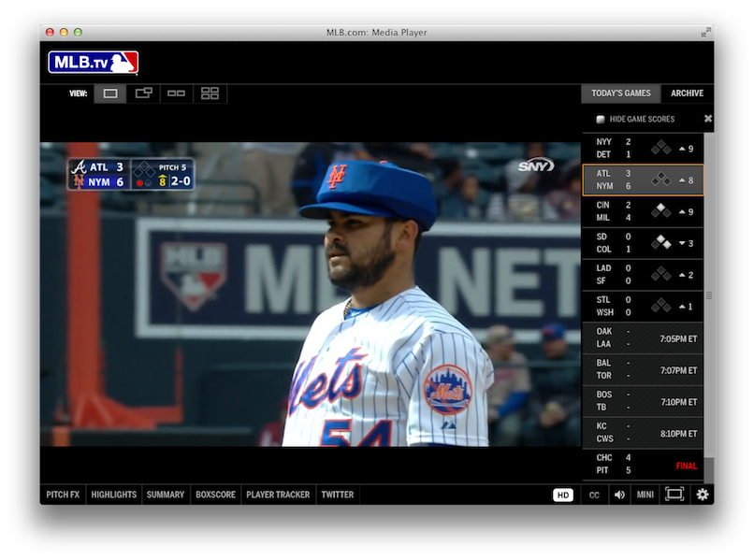
Task: Select the BOS vs TB 7:10PM game
Action: tap(643, 401)
